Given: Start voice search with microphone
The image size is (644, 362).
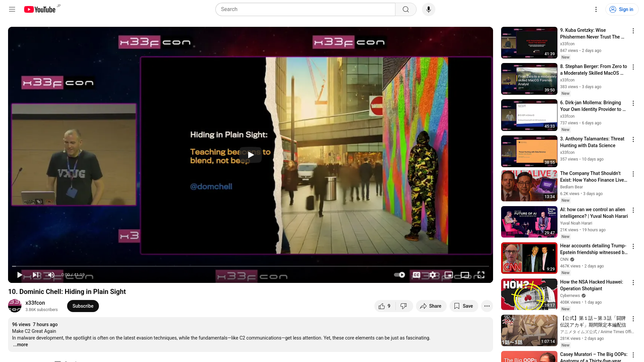Looking at the screenshot, I should tap(429, 9).
